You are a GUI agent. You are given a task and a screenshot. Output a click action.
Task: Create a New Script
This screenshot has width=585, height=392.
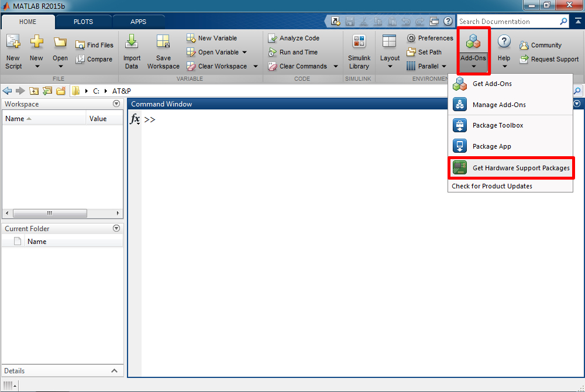pyautogui.click(x=13, y=51)
